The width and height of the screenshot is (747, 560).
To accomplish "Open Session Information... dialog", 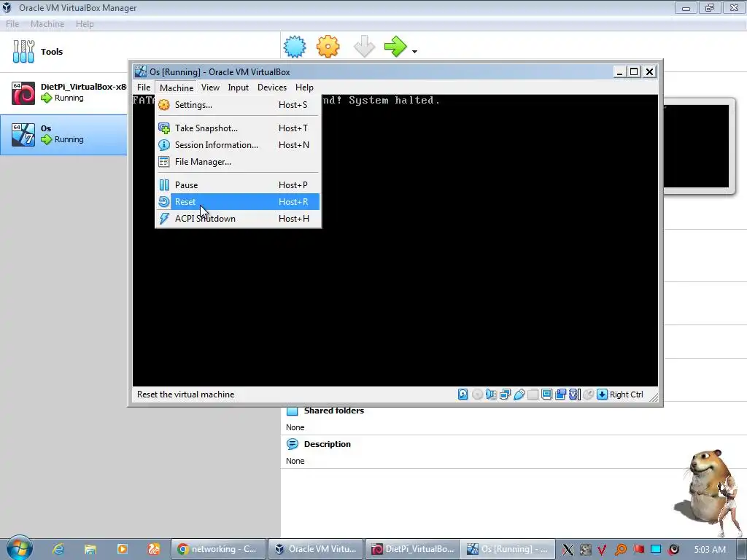I will [x=239, y=145].
